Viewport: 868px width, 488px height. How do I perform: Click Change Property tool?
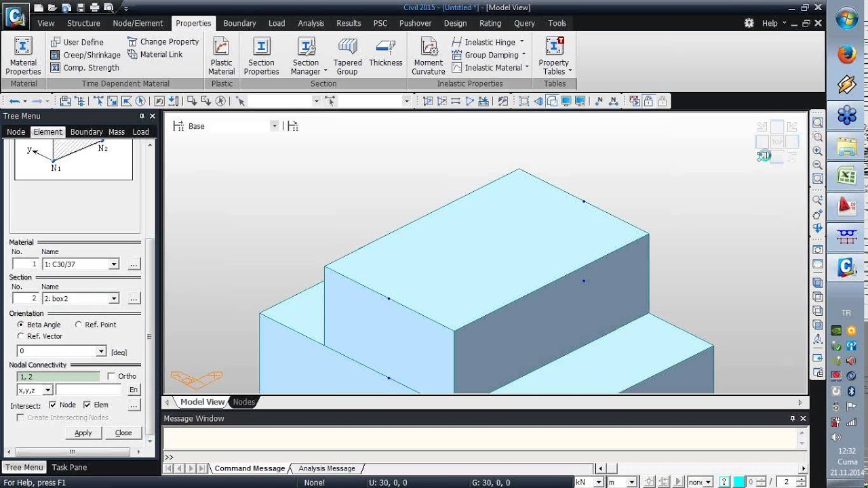[163, 41]
